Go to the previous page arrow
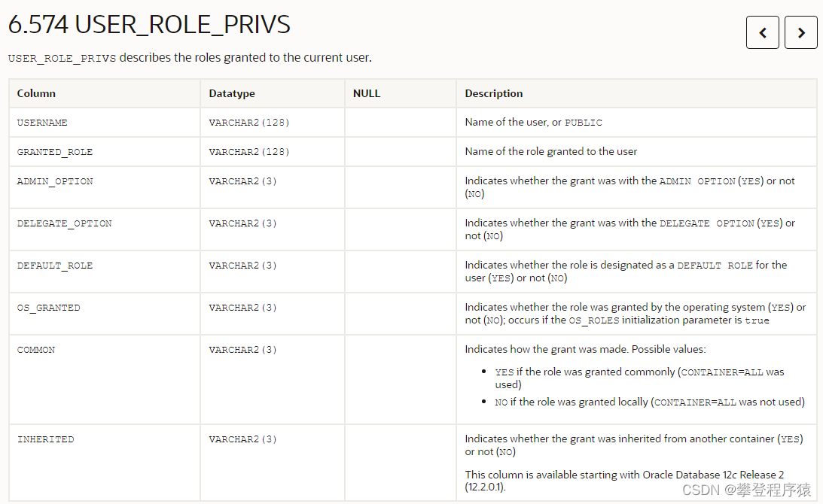823x504 pixels. click(x=762, y=32)
